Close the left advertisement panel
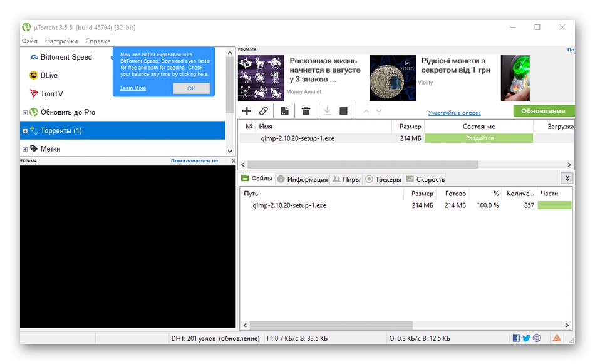 click(234, 160)
